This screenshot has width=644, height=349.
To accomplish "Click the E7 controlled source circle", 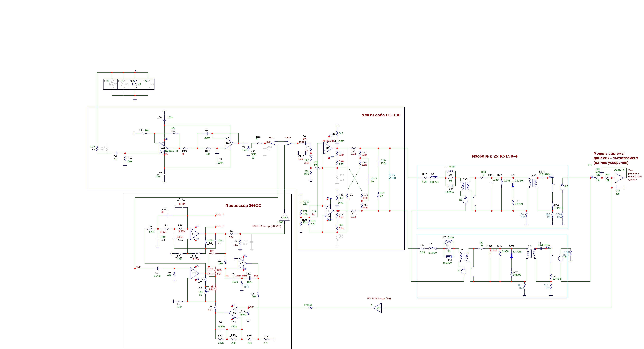I will [x=464, y=272].
